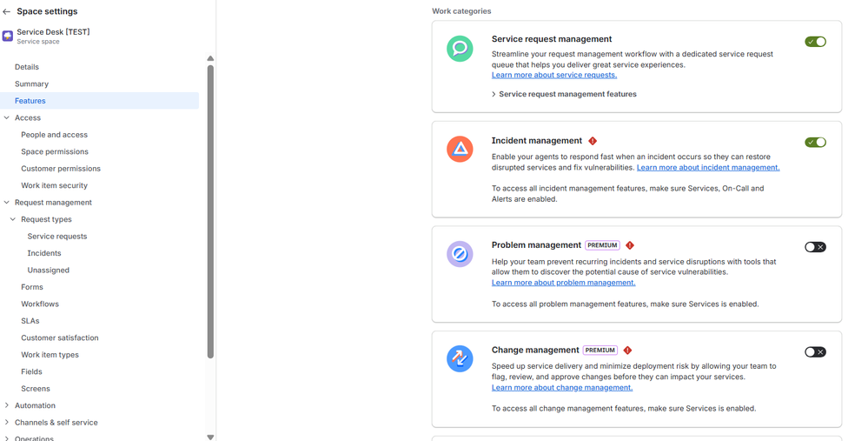Disable the Incident management toggle
This screenshot has height=441, width=868.
(815, 143)
